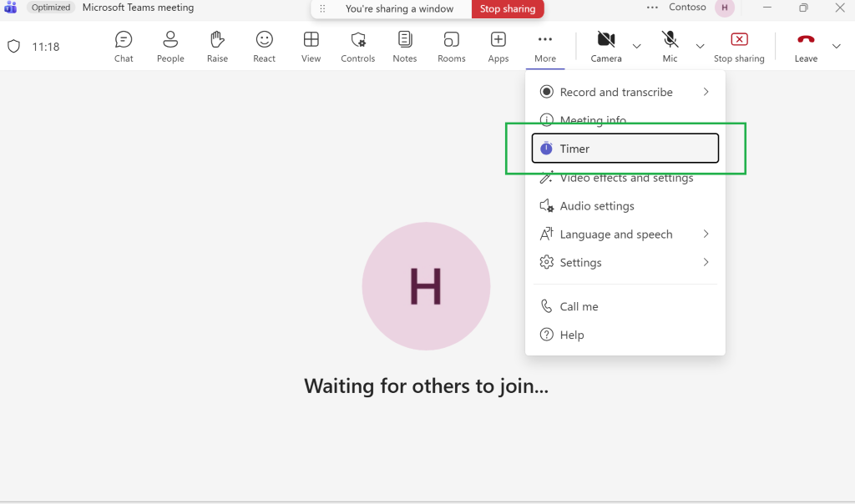
Task: Select Timer menu item
Action: coord(625,149)
